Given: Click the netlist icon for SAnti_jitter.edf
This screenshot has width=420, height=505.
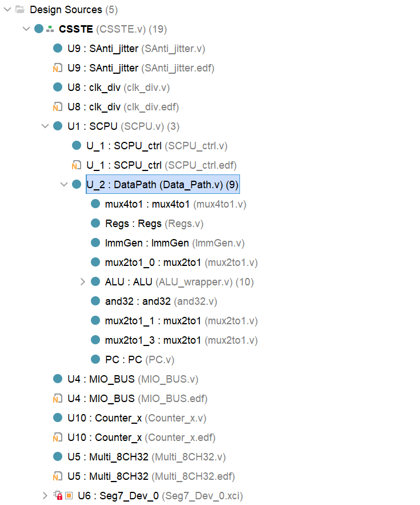Looking at the screenshot, I should tap(58, 68).
